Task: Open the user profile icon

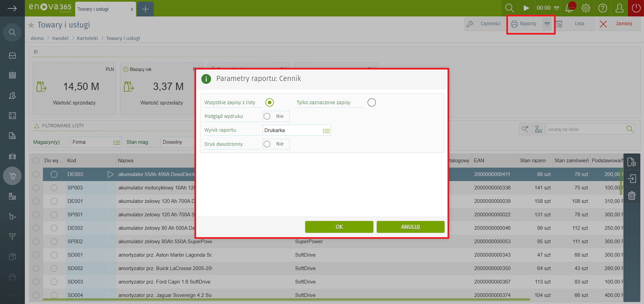Action: coord(619,8)
